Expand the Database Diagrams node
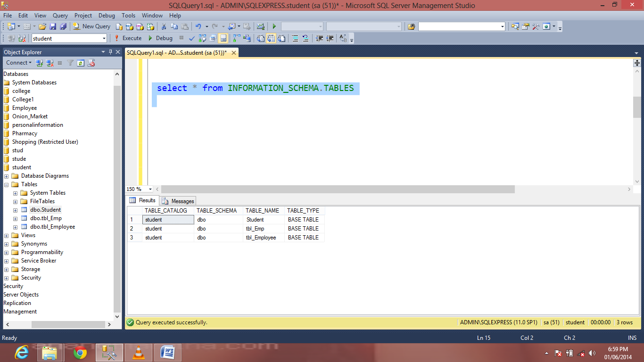The height and width of the screenshot is (362, 644). click(7, 176)
